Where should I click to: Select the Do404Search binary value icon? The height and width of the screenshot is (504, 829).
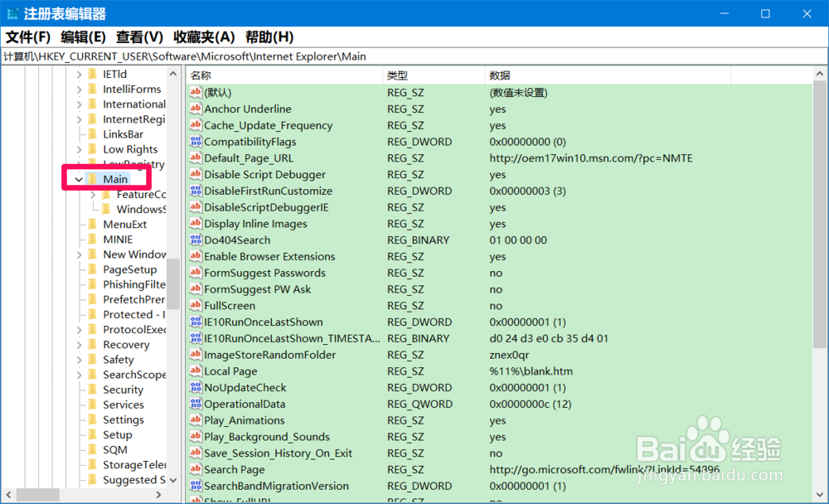pos(196,240)
